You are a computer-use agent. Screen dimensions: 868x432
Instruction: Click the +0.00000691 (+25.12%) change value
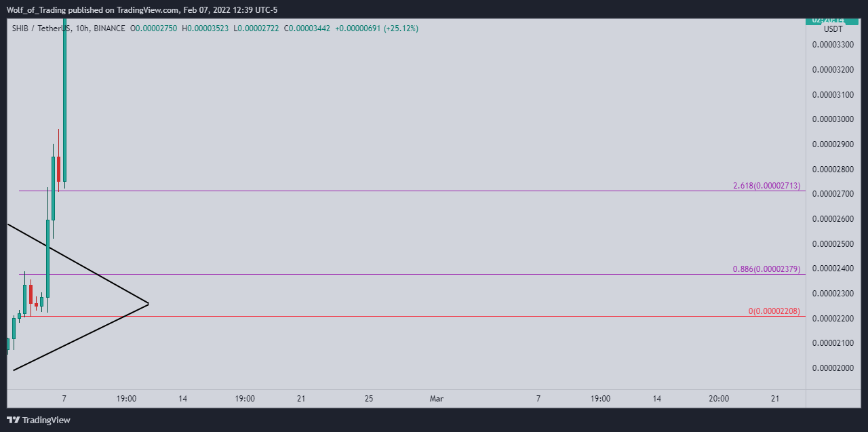click(376, 28)
